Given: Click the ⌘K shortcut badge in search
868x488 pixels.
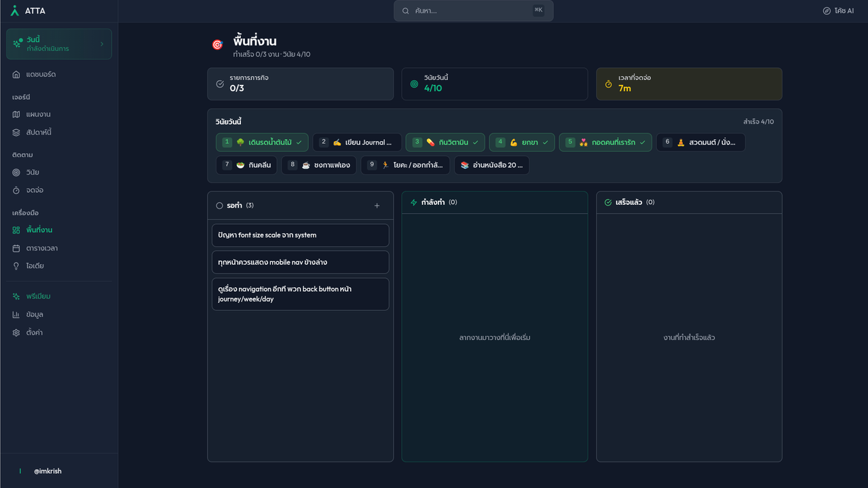Looking at the screenshot, I should point(538,11).
